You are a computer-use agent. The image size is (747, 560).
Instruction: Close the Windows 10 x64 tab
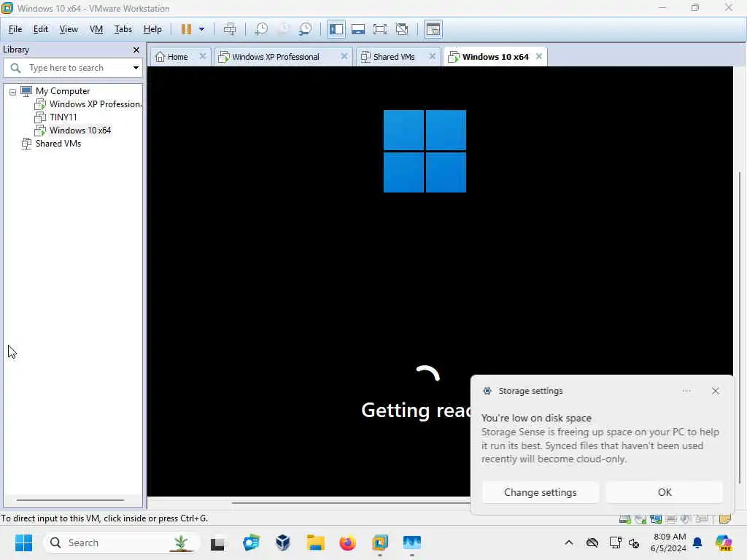[x=539, y=56]
